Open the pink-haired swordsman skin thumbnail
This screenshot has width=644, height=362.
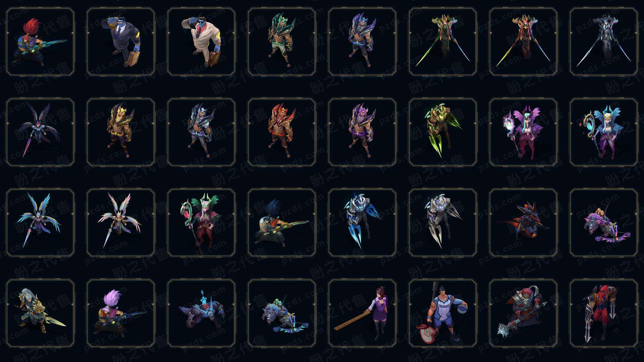tap(121, 313)
